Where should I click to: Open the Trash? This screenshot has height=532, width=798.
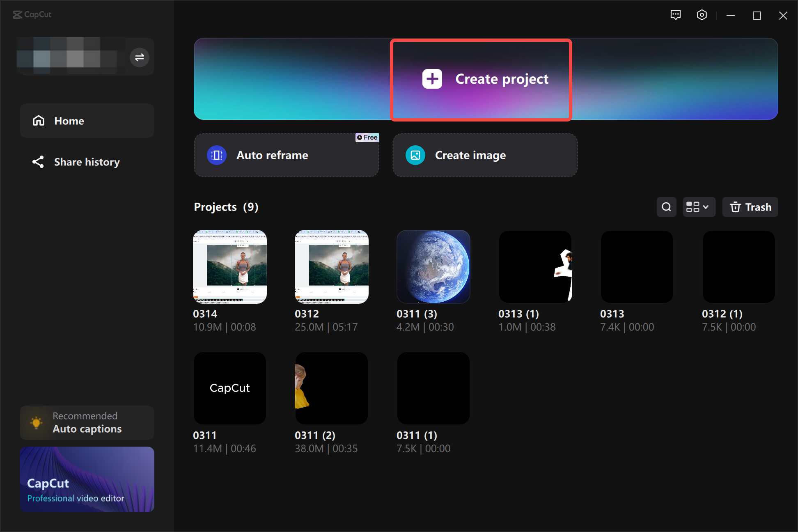click(x=750, y=207)
